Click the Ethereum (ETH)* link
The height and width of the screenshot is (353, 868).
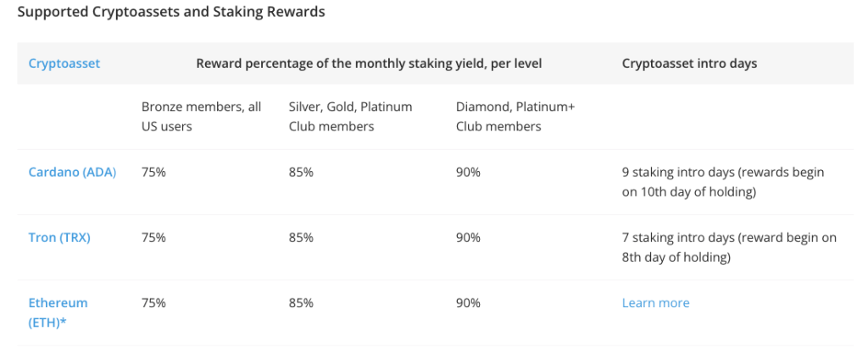click(x=58, y=312)
